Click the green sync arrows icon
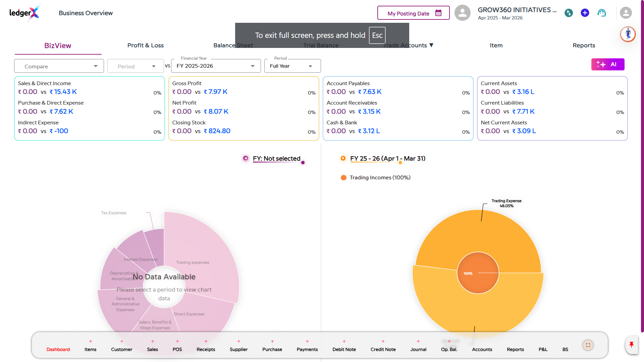644x362 pixels. (569, 13)
